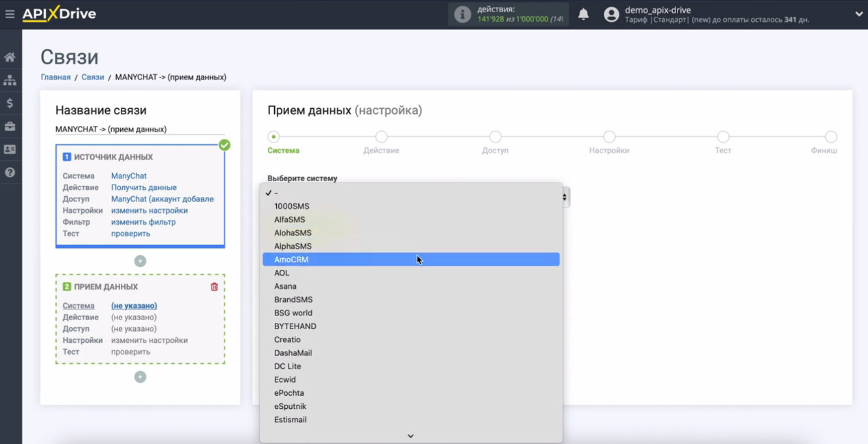Select the Тест step
The width and height of the screenshot is (868, 444).
click(x=723, y=136)
